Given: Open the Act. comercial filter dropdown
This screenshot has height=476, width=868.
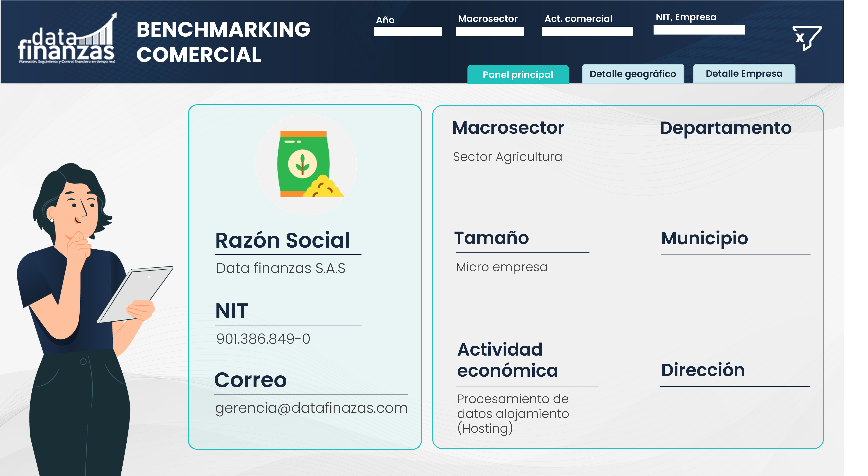Looking at the screenshot, I should click(x=588, y=31).
